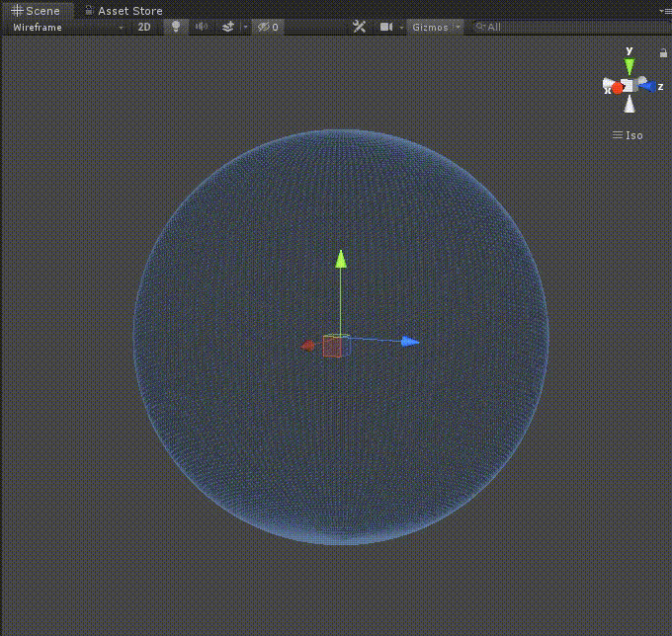Click the red plane handle of move gizmo
Viewport: 672px width, 636px height.
pos(332,347)
